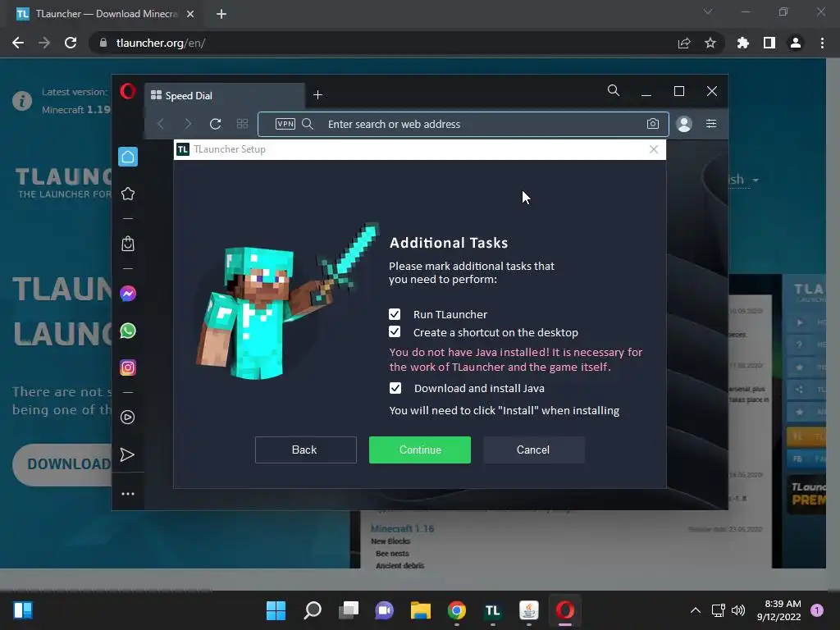This screenshot has width=840, height=630.
Task: Toggle Chrome side panel icon
Action: [769, 43]
